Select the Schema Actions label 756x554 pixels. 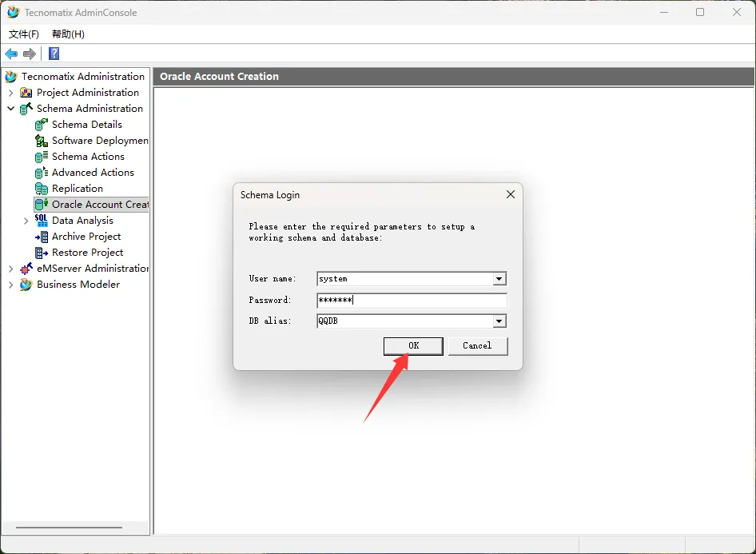coord(88,156)
